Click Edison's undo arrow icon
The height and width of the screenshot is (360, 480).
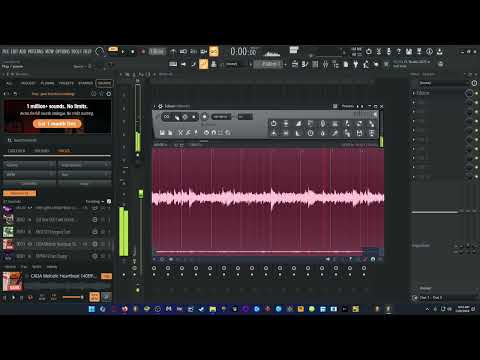click(x=206, y=133)
